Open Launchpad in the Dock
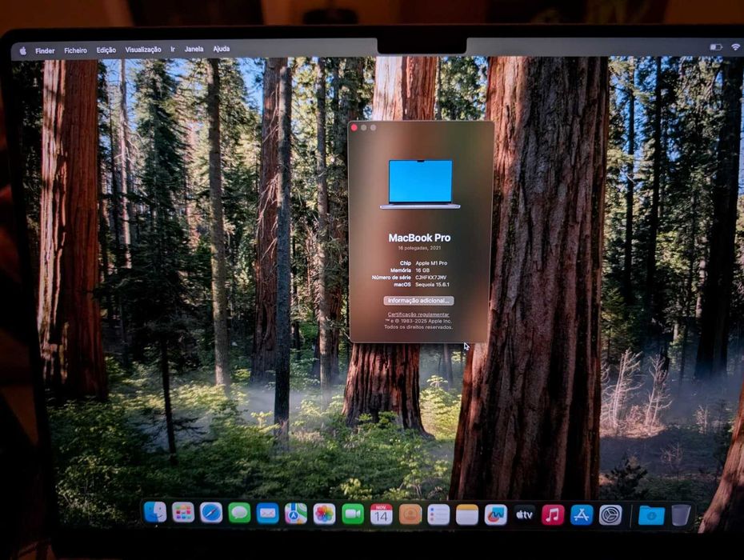This screenshot has height=560, width=744. (x=183, y=513)
